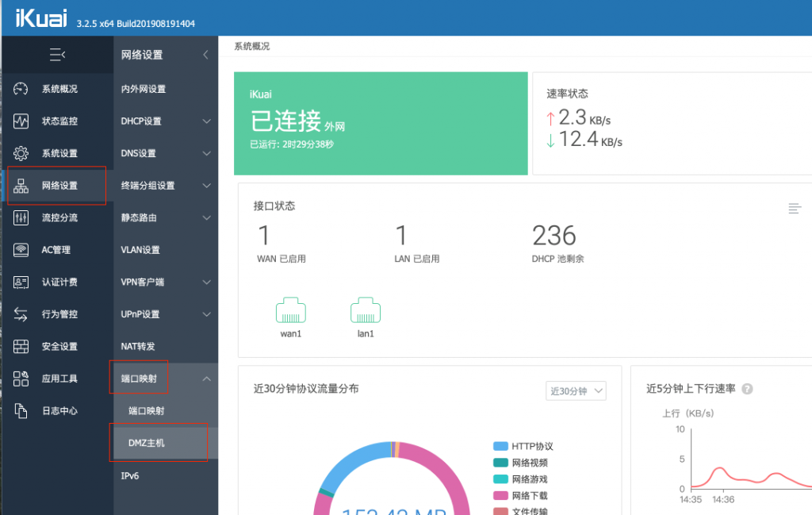Click the version text 3.2.5 x64 Build
This screenshot has width=812, height=515.
[x=136, y=24]
